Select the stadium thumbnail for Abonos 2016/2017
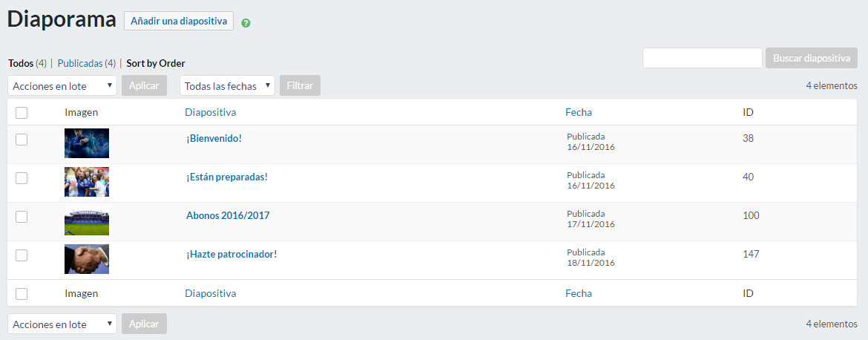Viewport: 868px width, 340px height. point(87,221)
